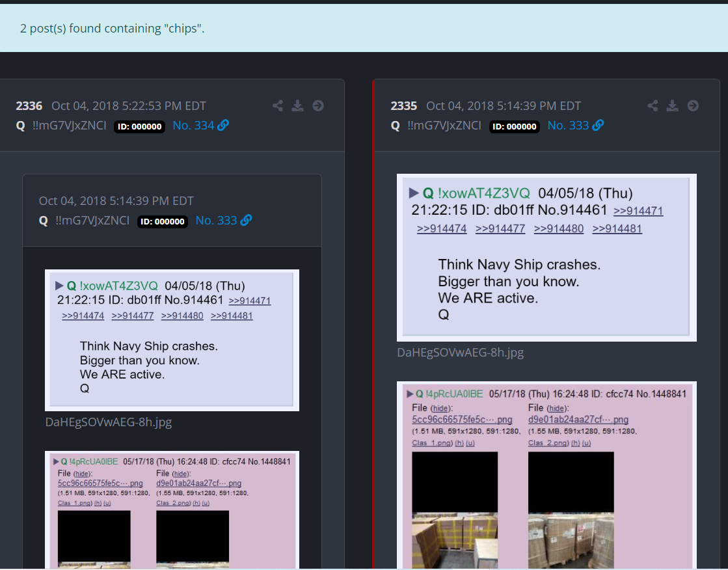Click chain icon beside No. 334

pyautogui.click(x=223, y=126)
